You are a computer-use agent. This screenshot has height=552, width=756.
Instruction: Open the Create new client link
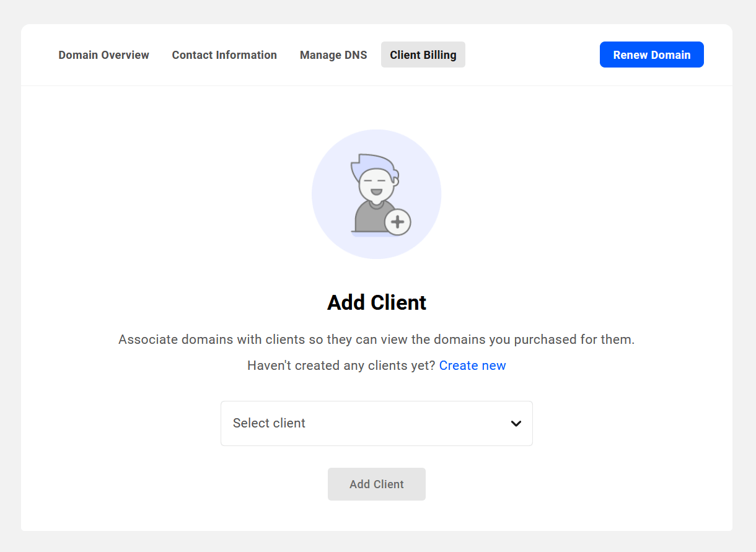pyautogui.click(x=472, y=366)
